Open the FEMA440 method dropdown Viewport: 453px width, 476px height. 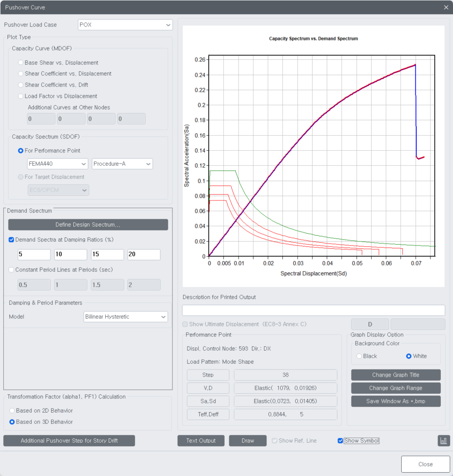[x=57, y=164]
